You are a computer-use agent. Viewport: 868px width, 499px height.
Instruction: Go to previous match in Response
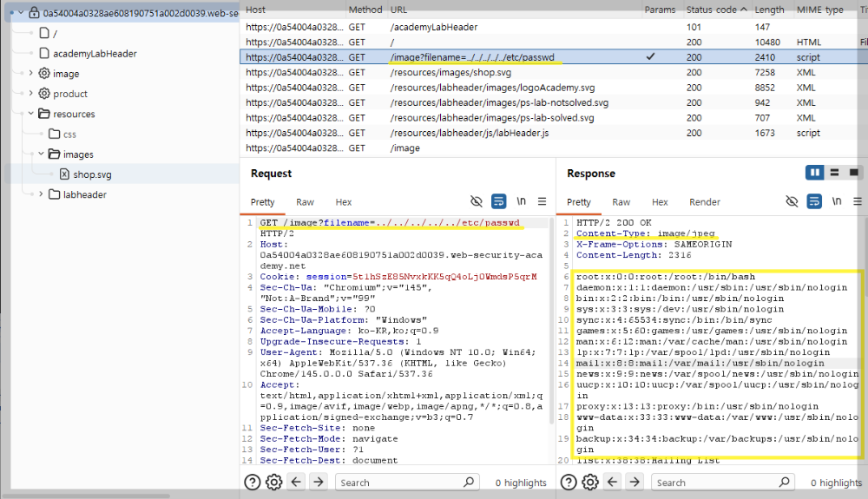pos(612,482)
